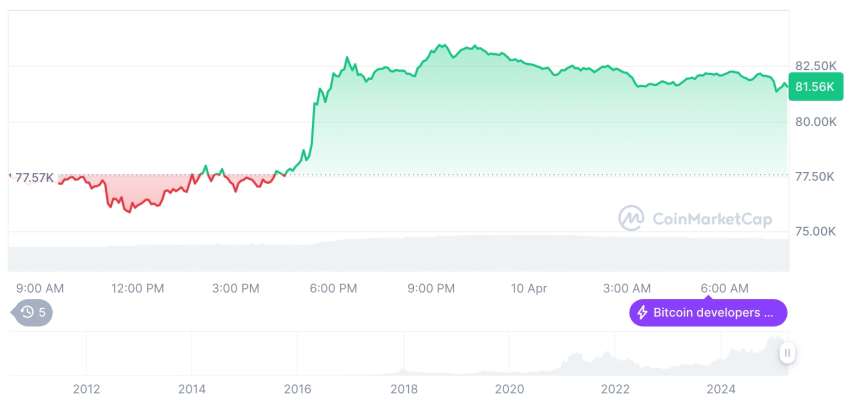
Task: Select 2012 on the historical timeline
Action: pos(86,388)
